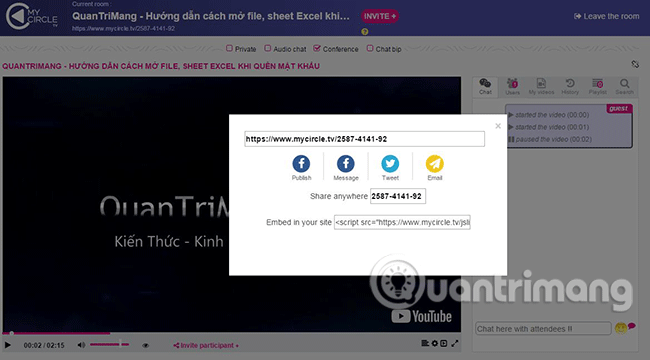Image resolution: width=650 pixels, height=360 pixels.
Task: Open the Users tab
Action: coord(512,86)
